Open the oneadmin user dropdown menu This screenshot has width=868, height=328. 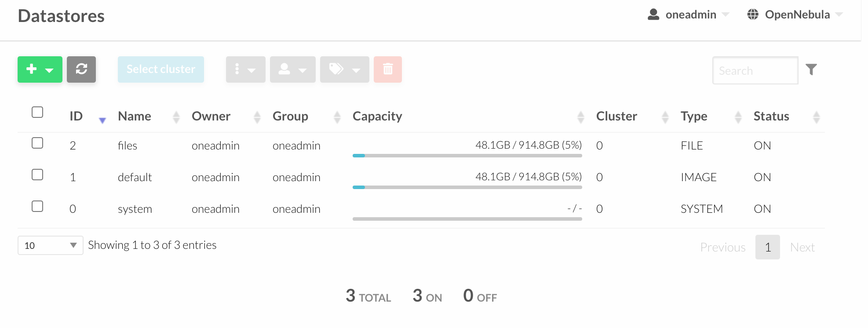(x=689, y=14)
